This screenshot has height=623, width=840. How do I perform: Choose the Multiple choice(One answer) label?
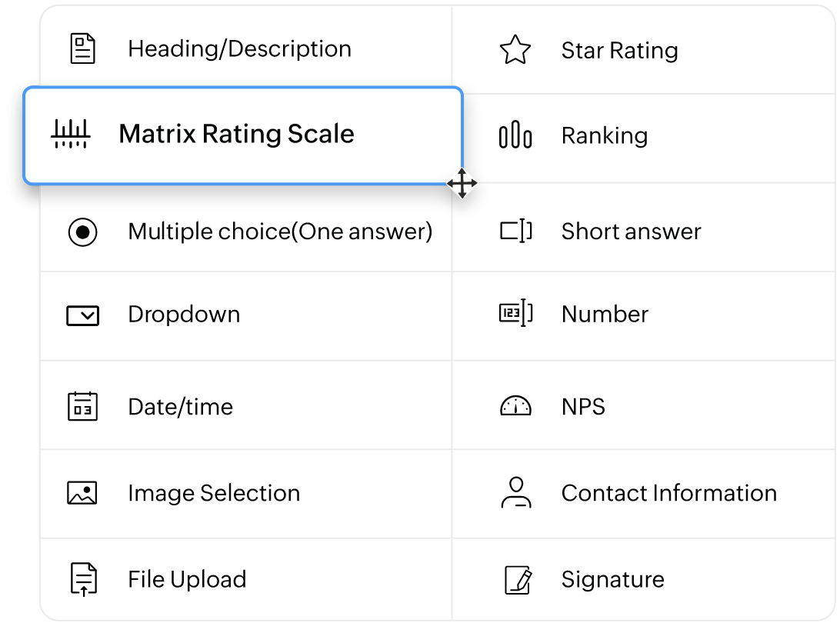[280, 231]
